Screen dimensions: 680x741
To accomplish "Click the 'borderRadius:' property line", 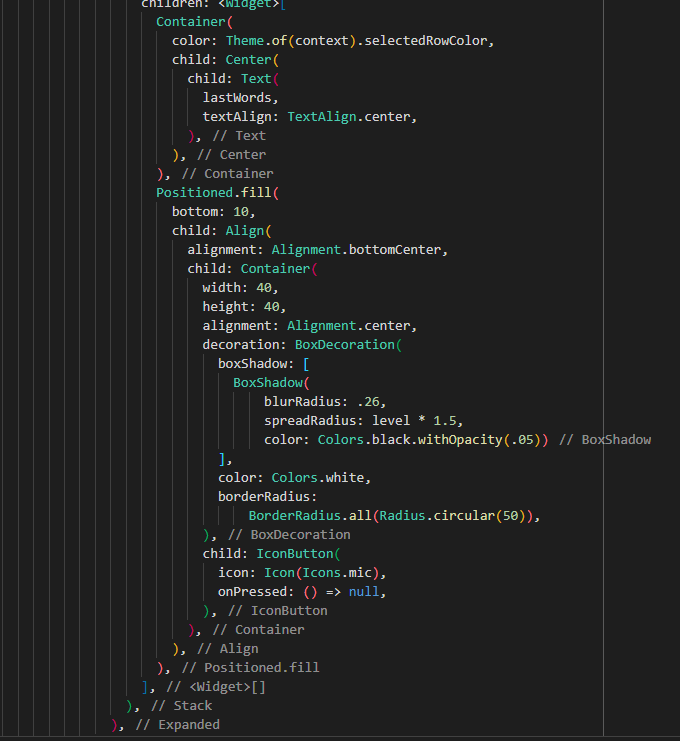I will tap(267, 497).
